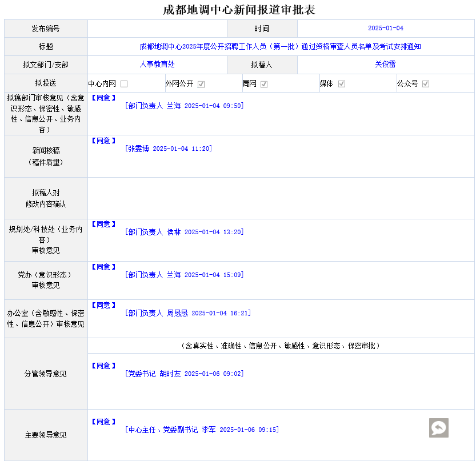Click signature 周恳恳 2025-01-04 16:21
The height and width of the screenshot is (461, 476).
[188, 313]
